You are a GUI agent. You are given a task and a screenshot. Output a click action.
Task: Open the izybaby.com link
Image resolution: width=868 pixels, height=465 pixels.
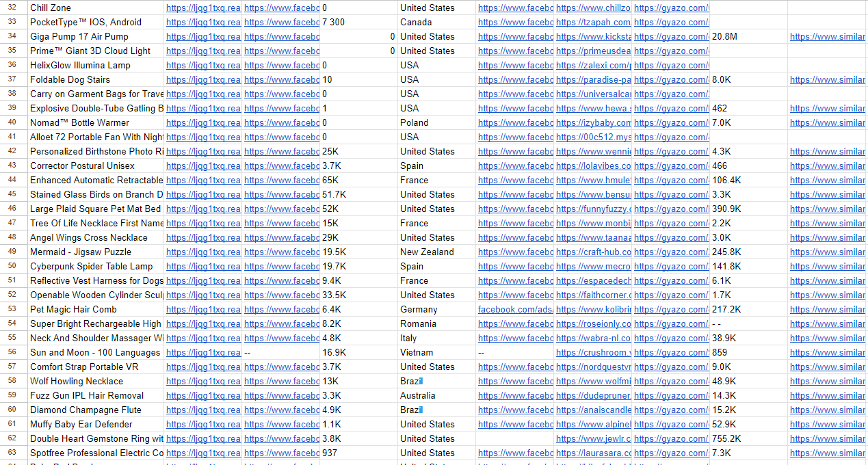593,123
